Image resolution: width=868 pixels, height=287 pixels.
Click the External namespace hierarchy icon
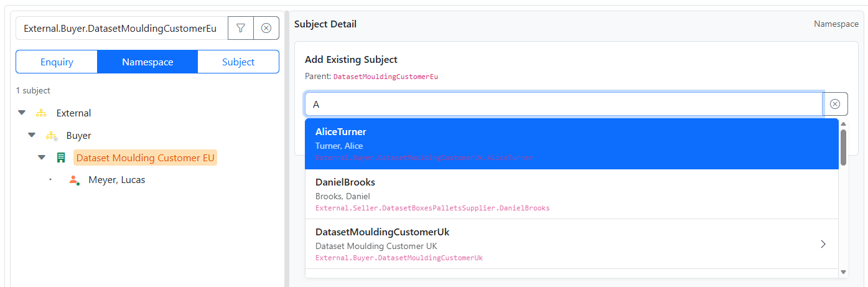click(x=41, y=113)
